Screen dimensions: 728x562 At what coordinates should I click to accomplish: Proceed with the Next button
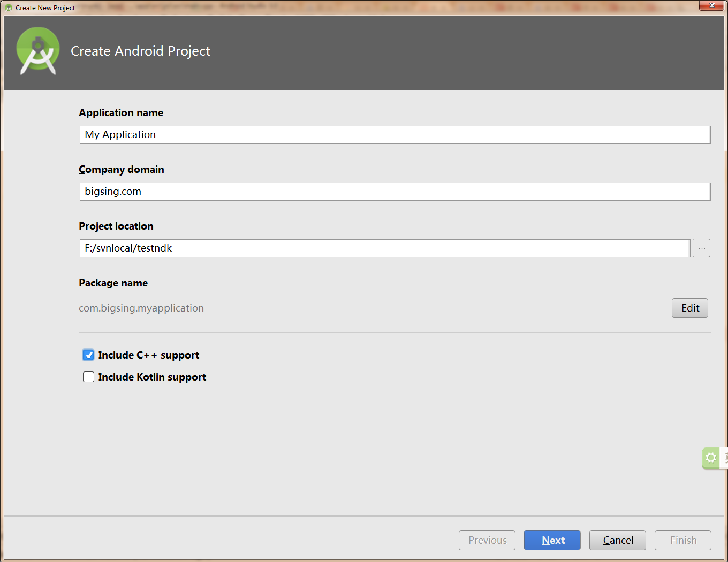tap(552, 540)
